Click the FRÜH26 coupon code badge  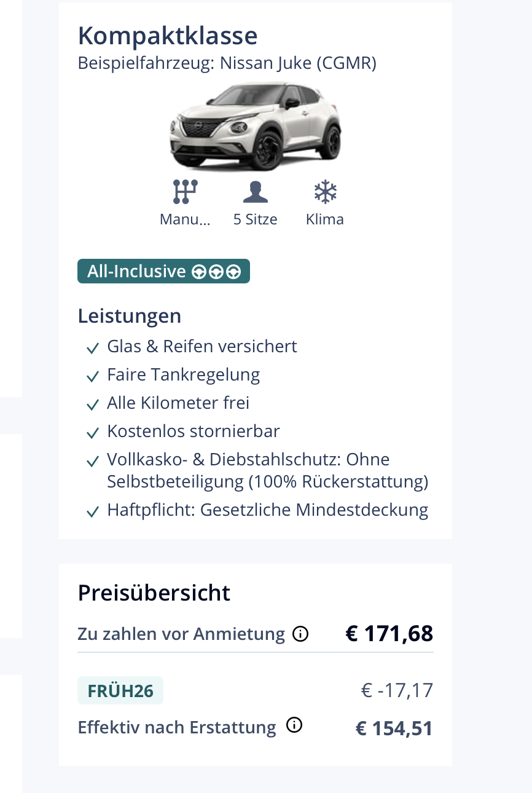[120, 690]
